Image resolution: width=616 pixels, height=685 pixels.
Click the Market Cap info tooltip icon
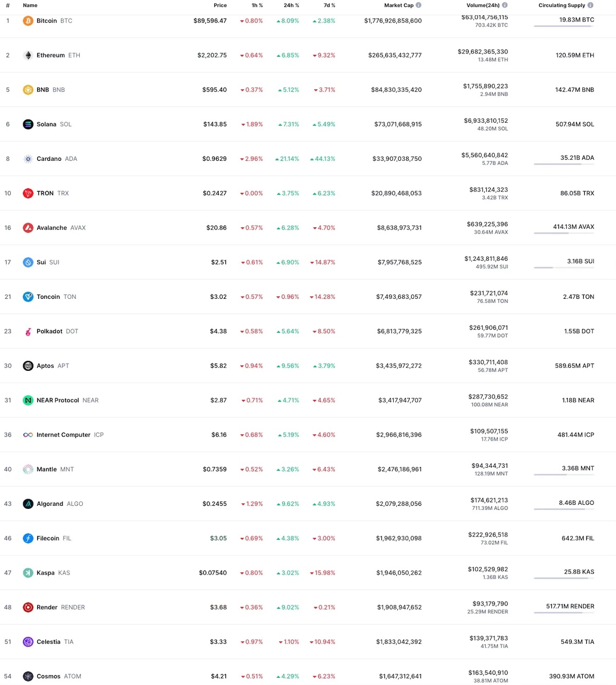418,5
